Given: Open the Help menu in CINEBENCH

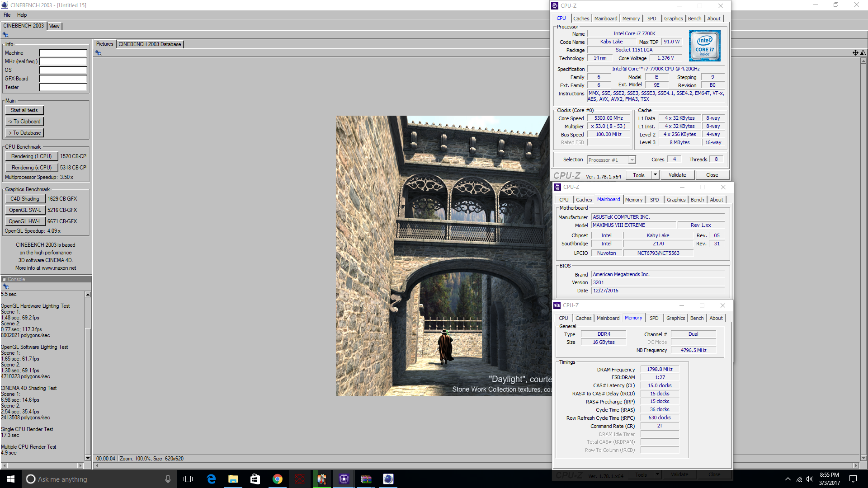Looking at the screenshot, I should 22,15.
